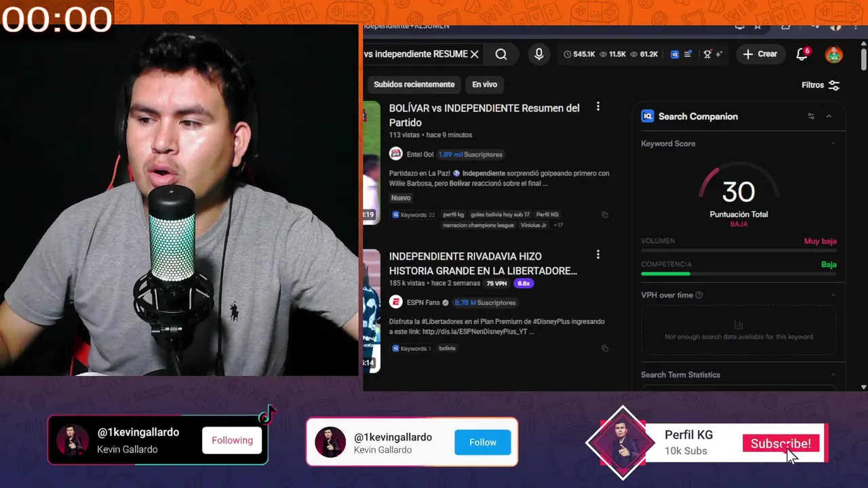868x488 pixels.
Task: Collapse the VPH over time section
Action: [833, 296]
